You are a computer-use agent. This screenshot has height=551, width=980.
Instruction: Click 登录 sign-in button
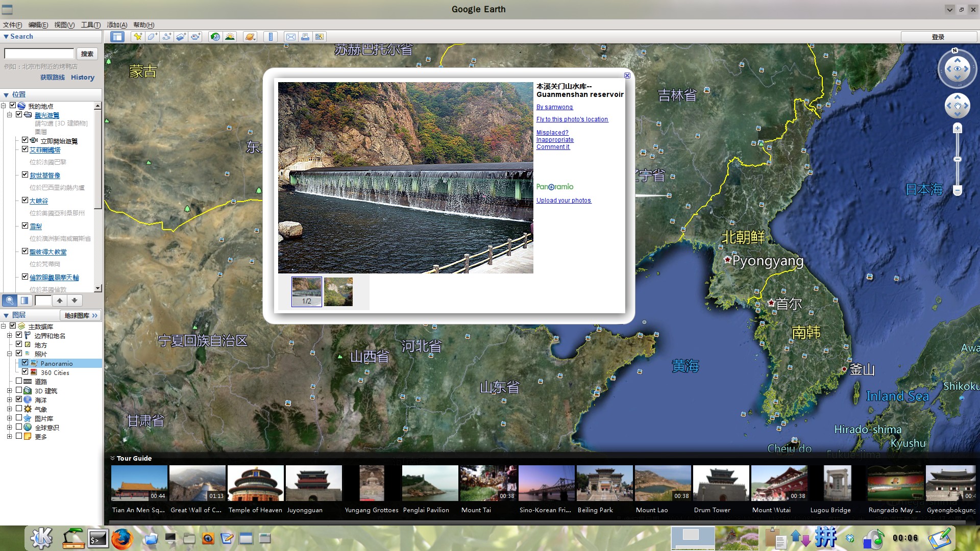938,37
